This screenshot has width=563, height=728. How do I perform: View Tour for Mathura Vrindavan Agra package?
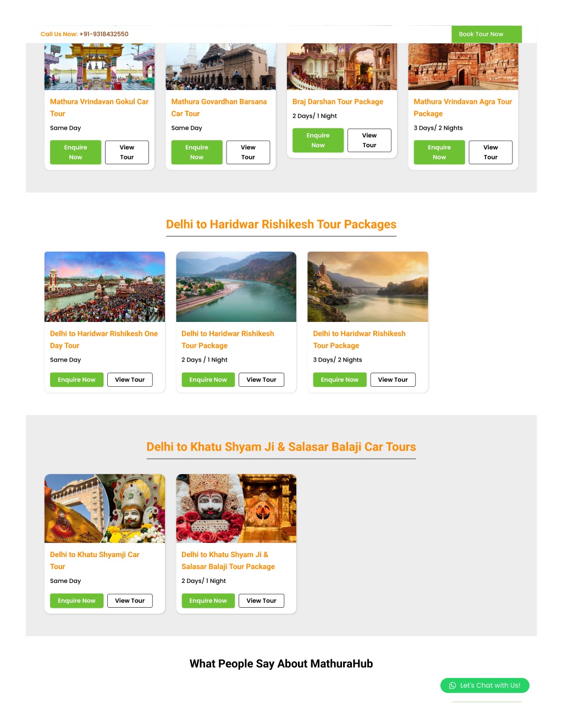pos(490,152)
